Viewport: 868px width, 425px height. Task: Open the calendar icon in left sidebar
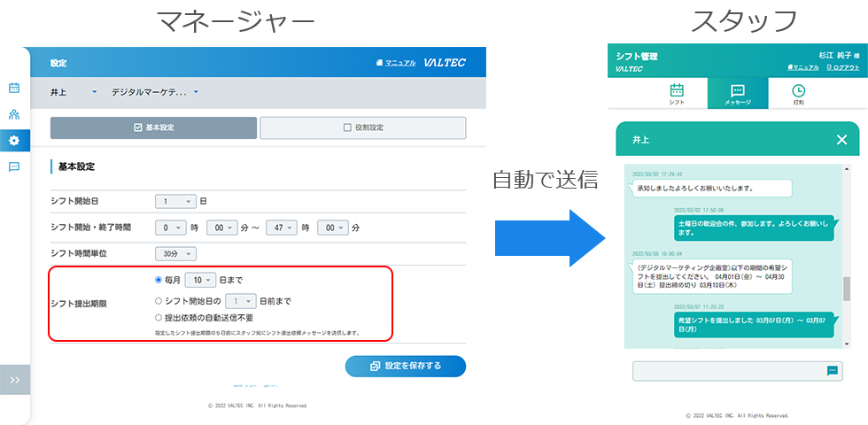point(14,88)
